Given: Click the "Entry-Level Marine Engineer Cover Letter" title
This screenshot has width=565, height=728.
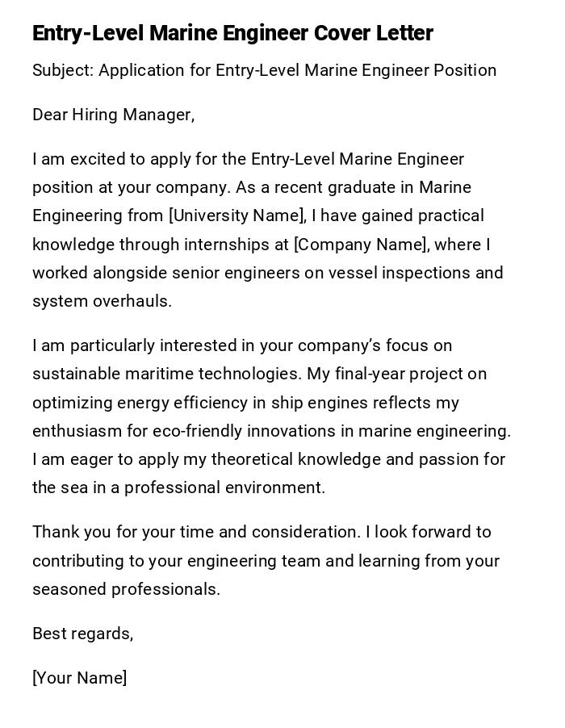Looking at the screenshot, I should [232, 33].
